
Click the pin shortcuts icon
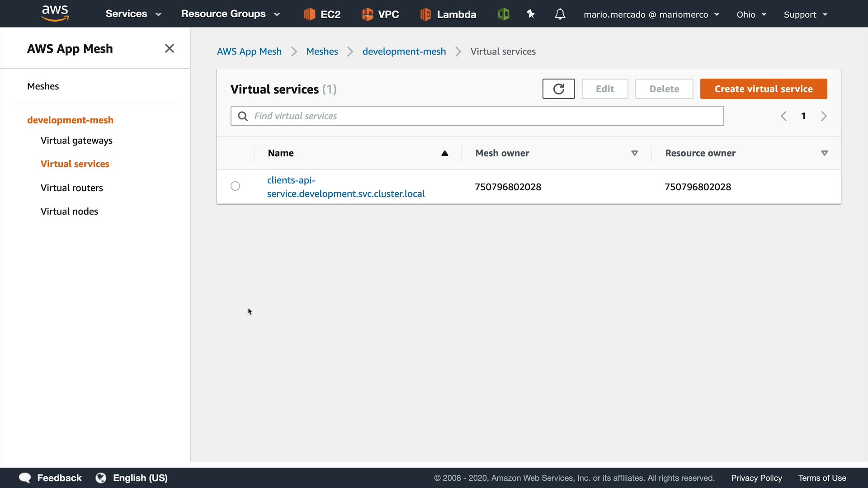coord(531,14)
